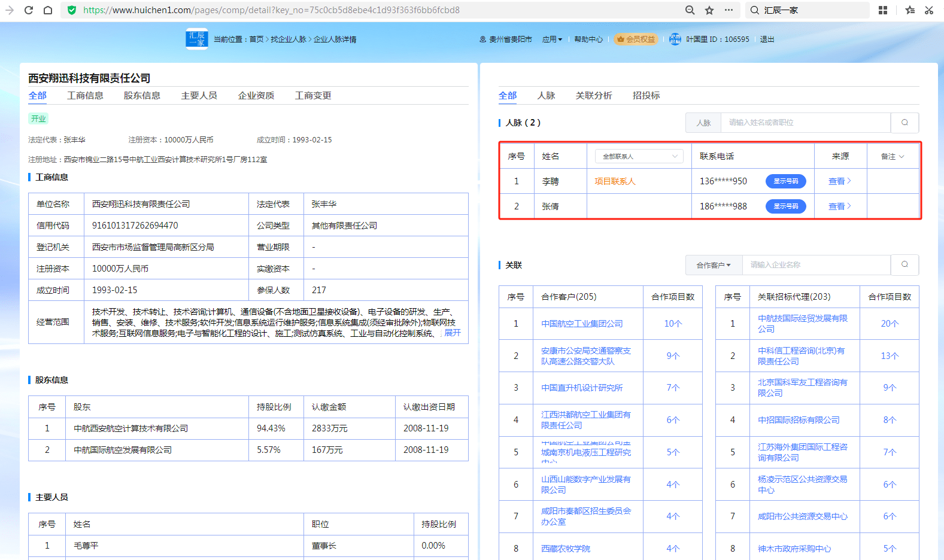Switch to the 股东信息 tab
The width and height of the screenshot is (944, 560).
point(142,96)
